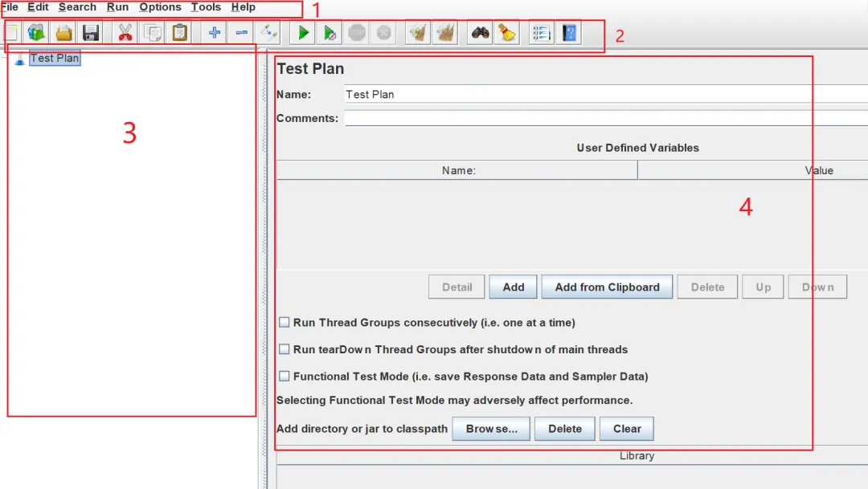Select the Test Plan flask icon in tree

click(x=20, y=59)
